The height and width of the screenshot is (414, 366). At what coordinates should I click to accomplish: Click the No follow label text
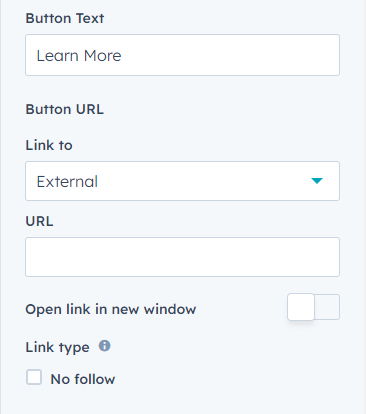pyautogui.click(x=83, y=379)
